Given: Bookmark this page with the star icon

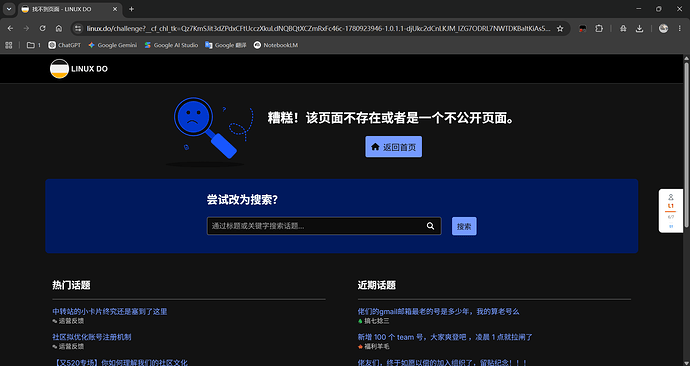Looking at the screenshot, I should pyautogui.click(x=560, y=29).
